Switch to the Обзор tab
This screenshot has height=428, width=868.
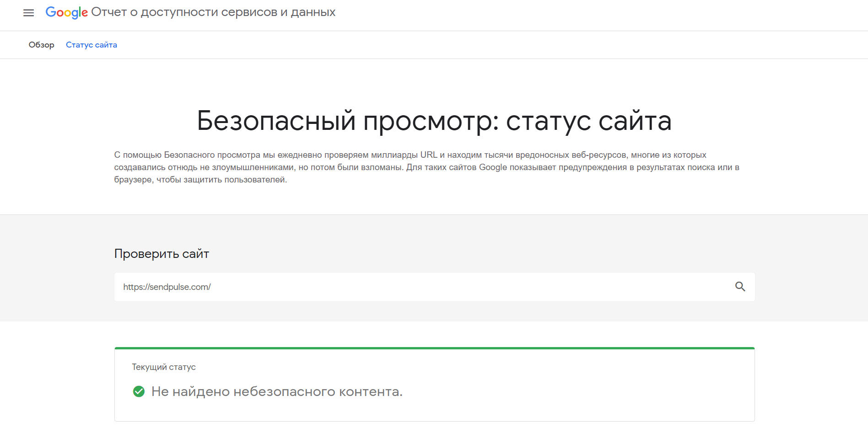pyautogui.click(x=41, y=45)
